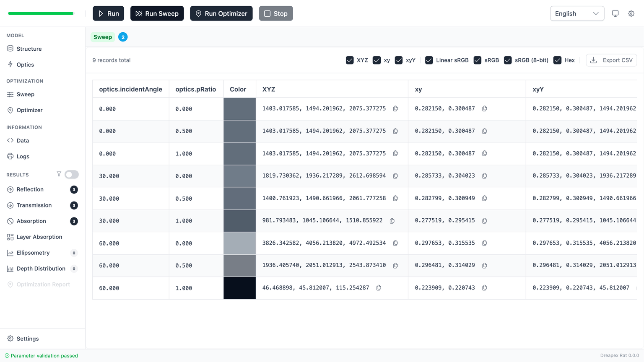Click the monitor display icon in header

coord(615,13)
